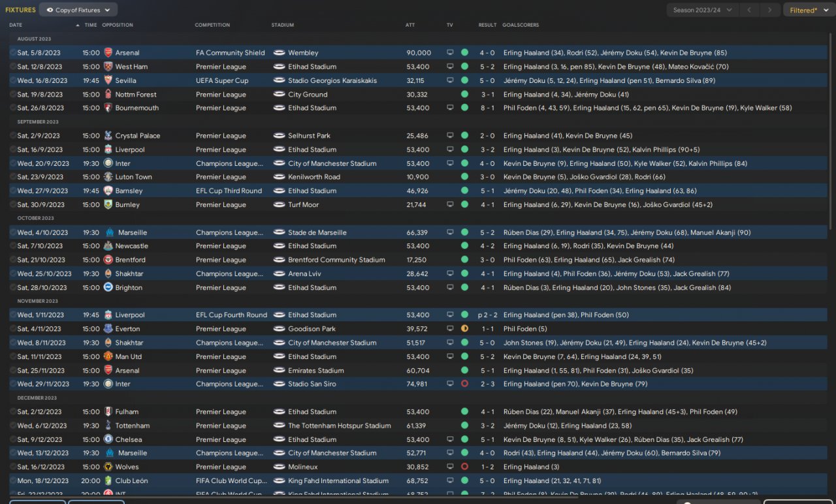Click the Crystal Palace club badge
Image resolution: width=836 pixels, height=504 pixels.
tap(108, 136)
